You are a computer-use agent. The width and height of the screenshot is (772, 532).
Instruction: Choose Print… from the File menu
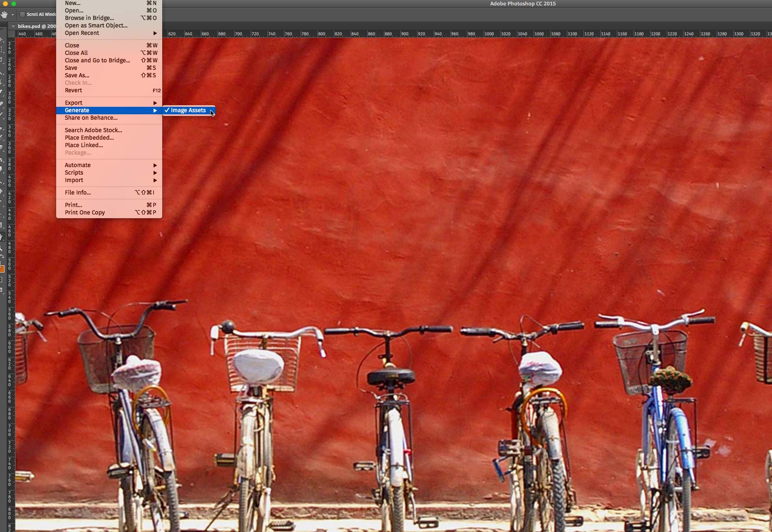coord(109,205)
